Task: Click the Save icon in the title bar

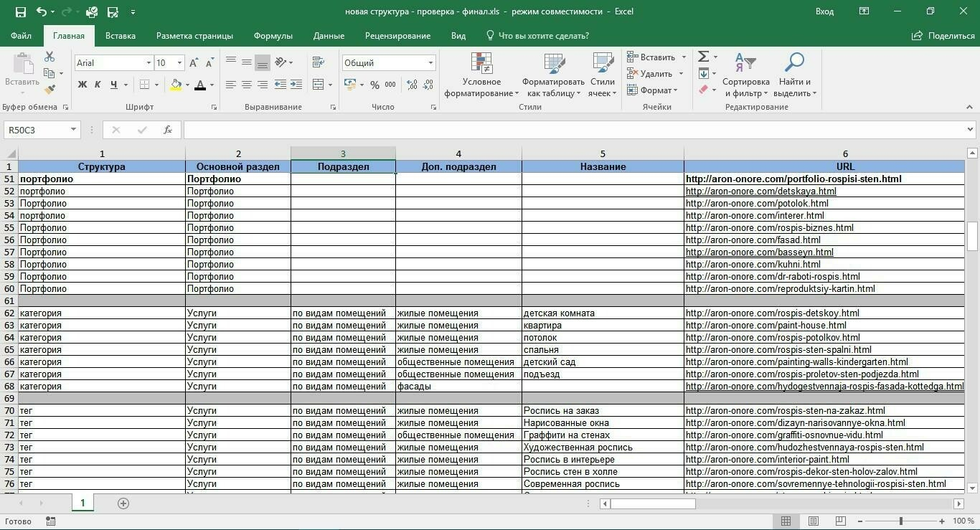Action: click(x=20, y=11)
